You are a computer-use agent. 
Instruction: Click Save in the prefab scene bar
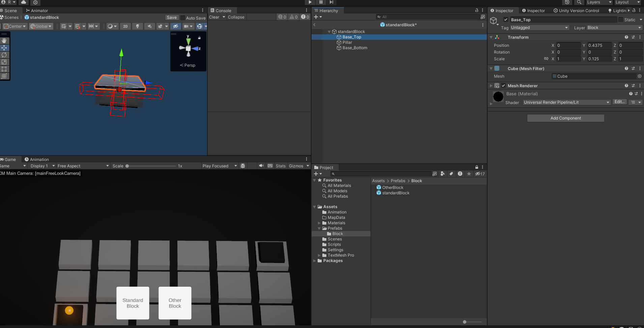click(172, 18)
